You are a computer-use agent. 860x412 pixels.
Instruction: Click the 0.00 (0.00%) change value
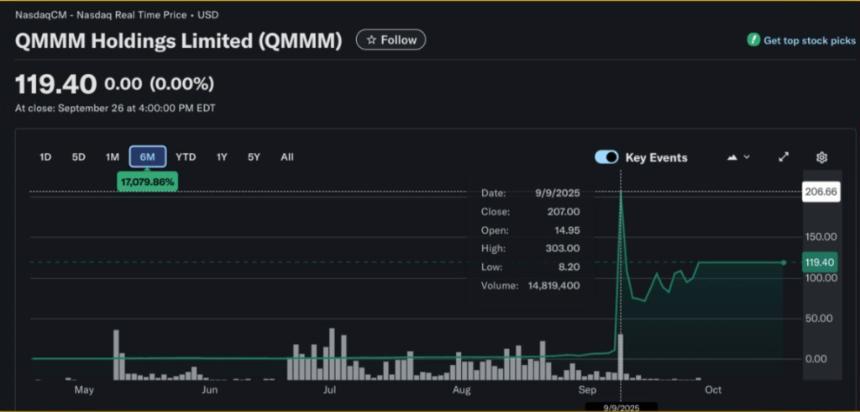[x=159, y=84]
